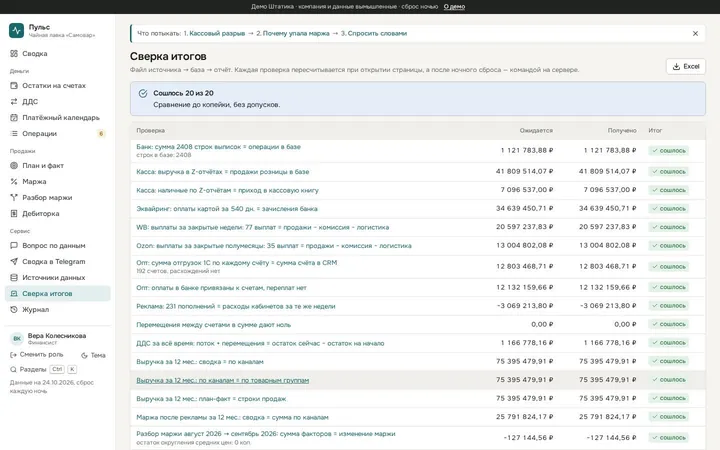
Task: Go to Остатки на счетах
Action: (57, 85)
